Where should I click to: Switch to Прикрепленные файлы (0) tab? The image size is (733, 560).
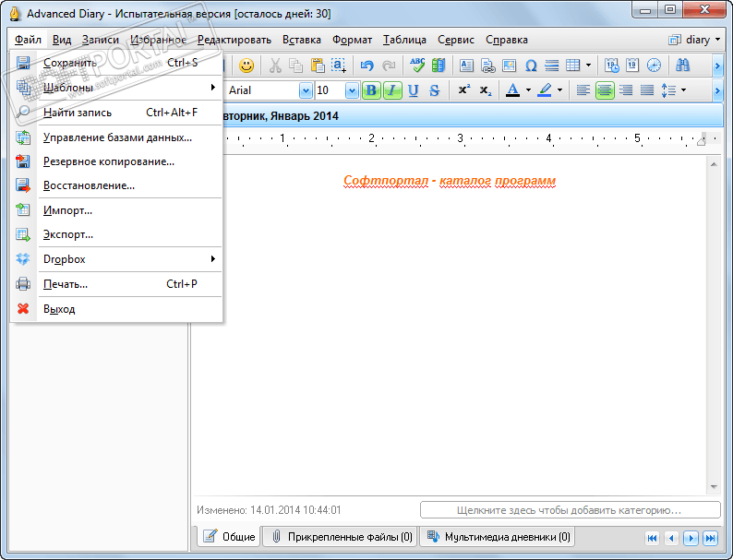[341, 537]
